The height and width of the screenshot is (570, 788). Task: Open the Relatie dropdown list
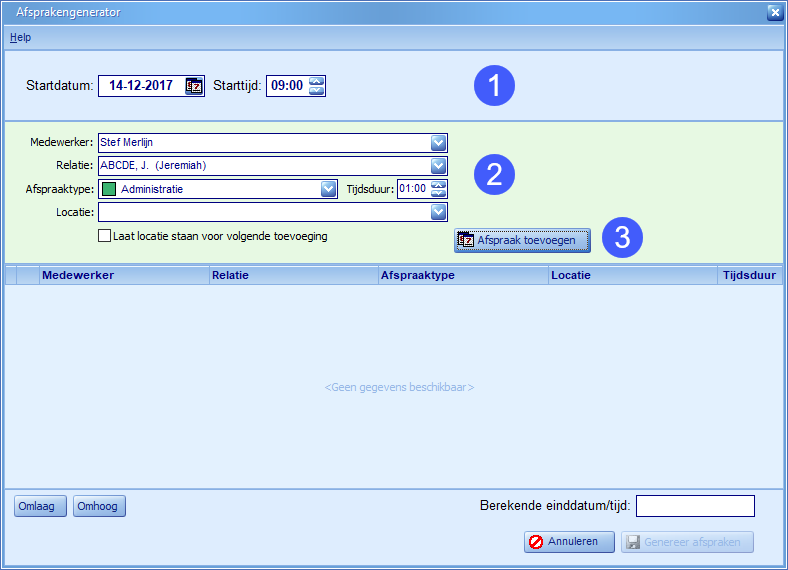coord(438,165)
